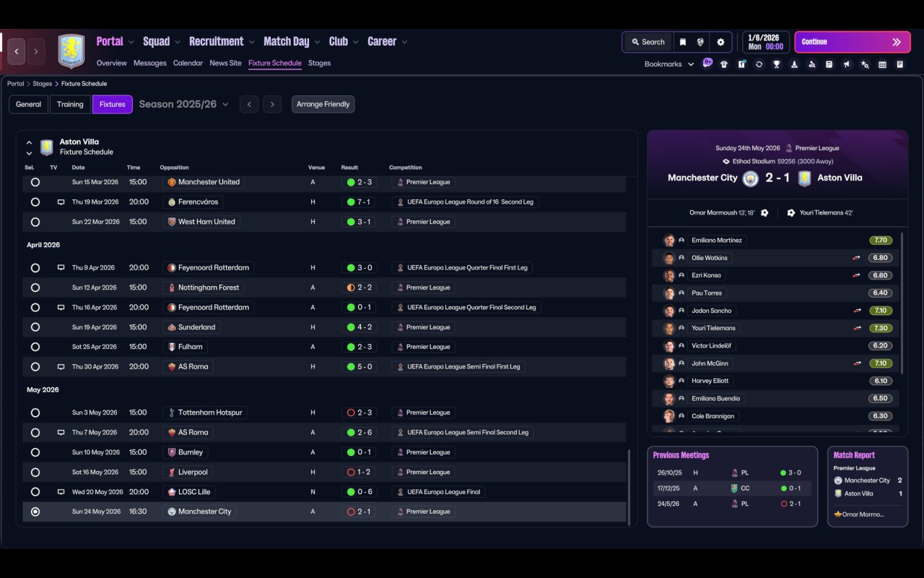
Task: Click the people search bookmark icon
Action: click(x=812, y=64)
